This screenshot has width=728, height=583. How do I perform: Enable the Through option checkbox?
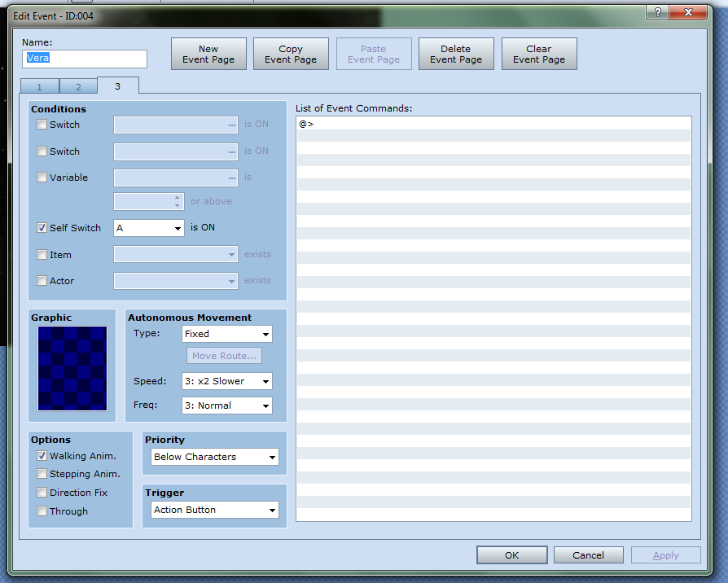(42, 511)
